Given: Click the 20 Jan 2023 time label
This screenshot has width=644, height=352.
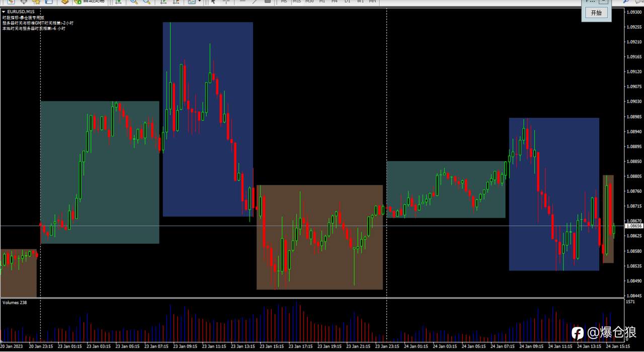Looking at the screenshot, I should coord(12,346).
